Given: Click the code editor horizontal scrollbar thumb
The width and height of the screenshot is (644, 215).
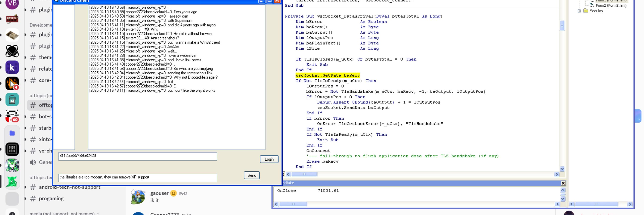Looking at the screenshot, I should click(304, 174).
